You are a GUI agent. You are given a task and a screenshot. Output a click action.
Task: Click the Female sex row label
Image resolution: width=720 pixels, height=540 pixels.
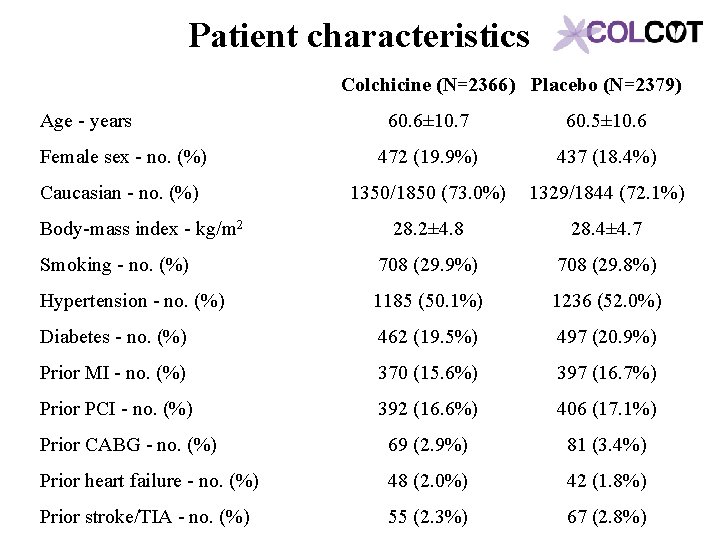(123, 157)
